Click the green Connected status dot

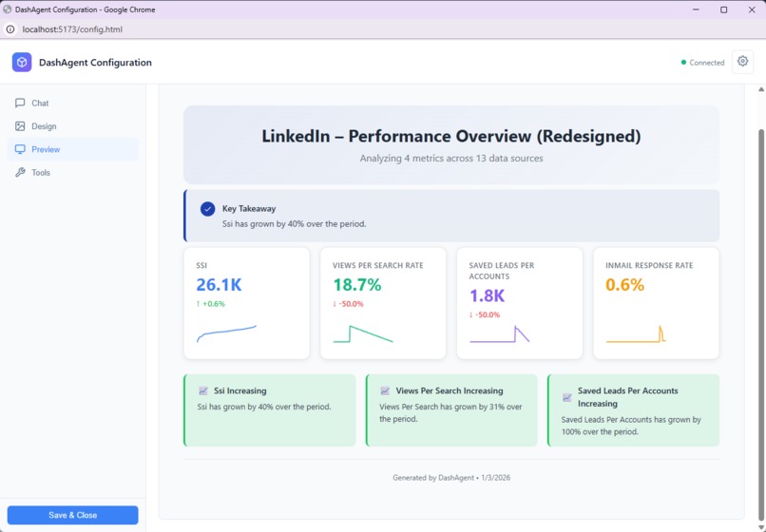click(x=683, y=63)
